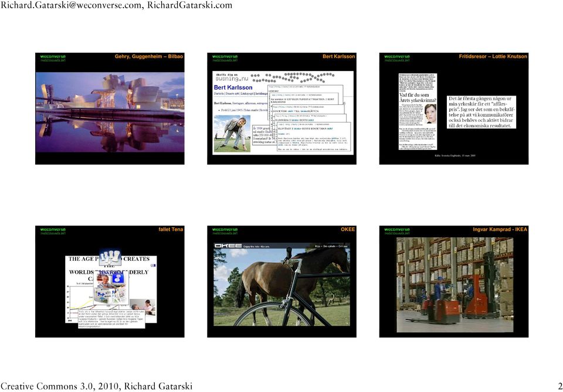Click the weconverse logo on OKEE slide

[225, 231]
